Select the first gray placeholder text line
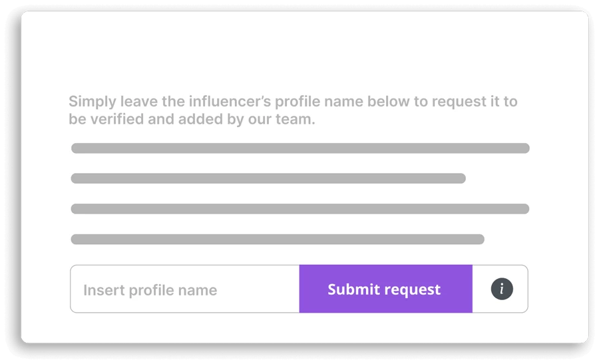 300,148
